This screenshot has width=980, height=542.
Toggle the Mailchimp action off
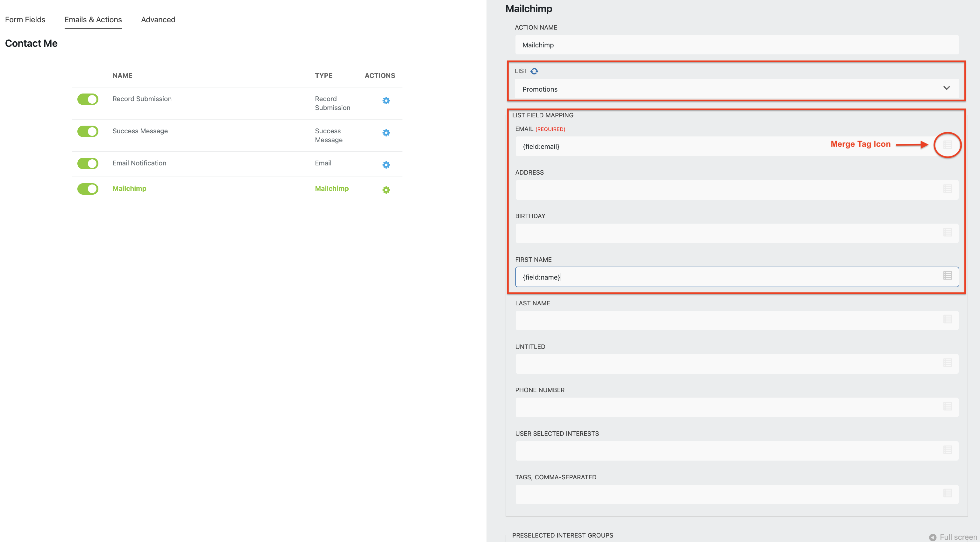[88, 189]
